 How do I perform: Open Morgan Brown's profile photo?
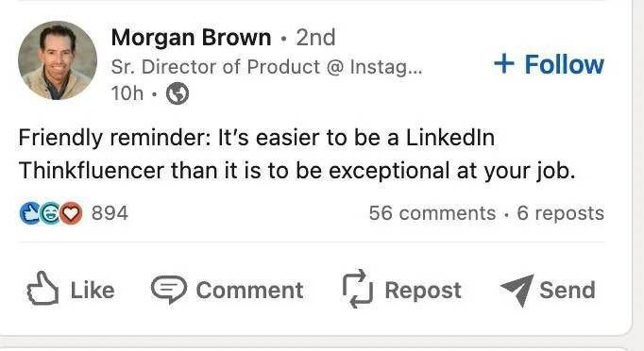pos(58,60)
